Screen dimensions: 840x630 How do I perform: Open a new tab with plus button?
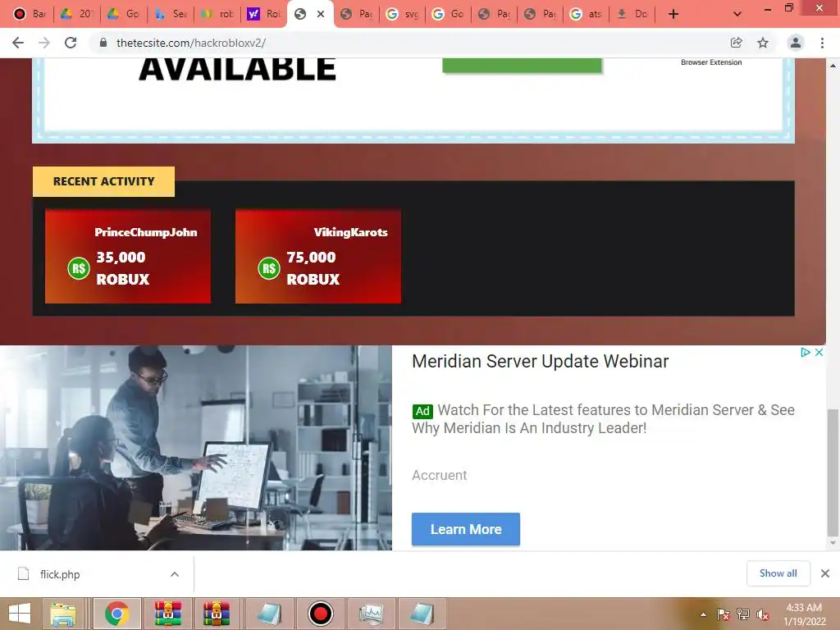[x=673, y=14]
